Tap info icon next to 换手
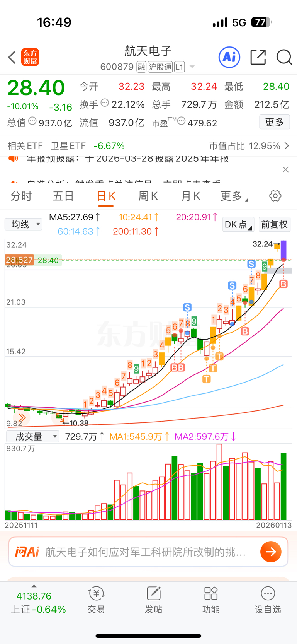 coord(104,103)
